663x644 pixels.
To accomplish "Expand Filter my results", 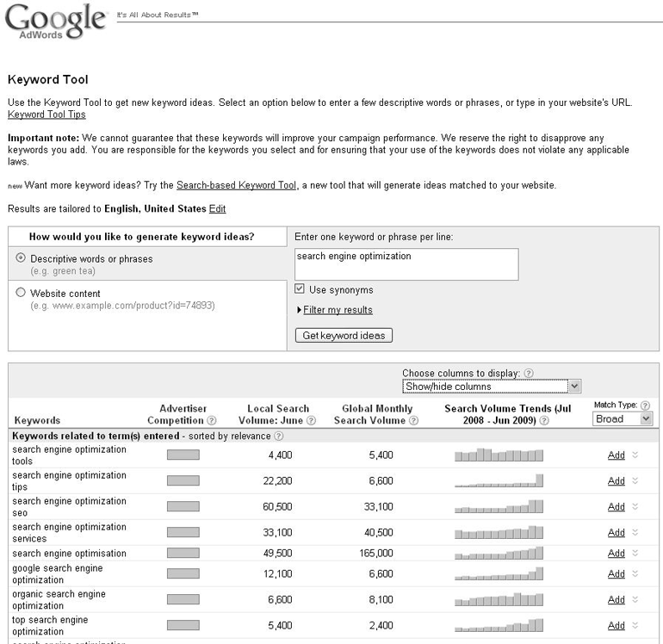I will 338,310.
